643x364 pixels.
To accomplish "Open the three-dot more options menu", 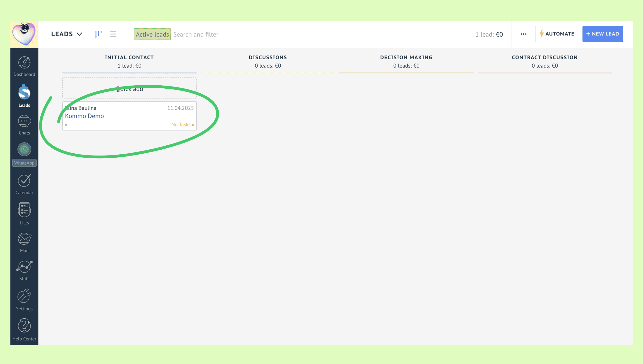I will tap(523, 34).
